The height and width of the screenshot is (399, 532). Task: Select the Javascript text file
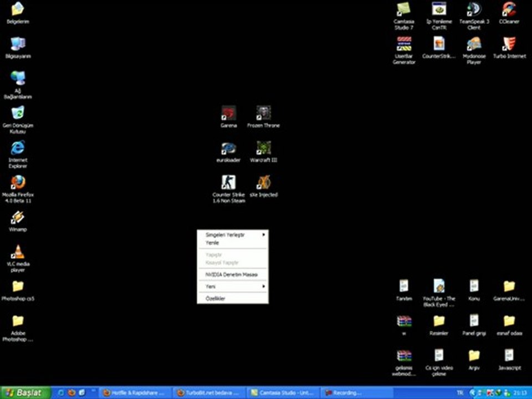pyautogui.click(x=509, y=359)
